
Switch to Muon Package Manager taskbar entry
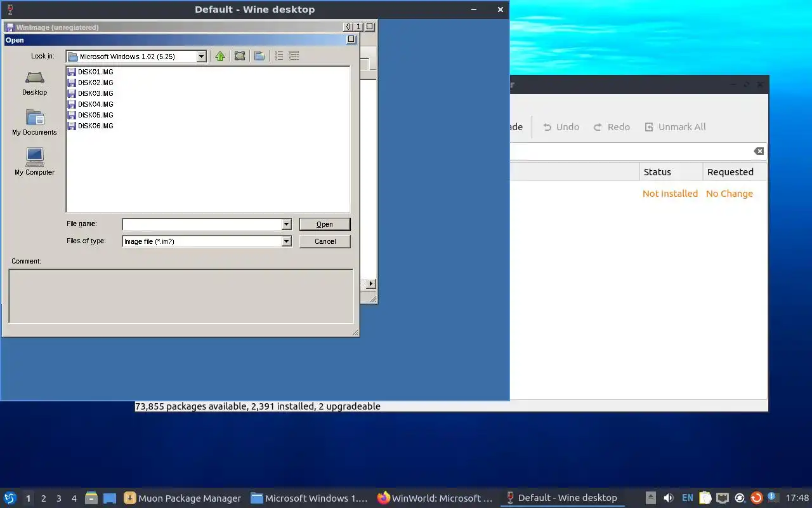click(183, 498)
